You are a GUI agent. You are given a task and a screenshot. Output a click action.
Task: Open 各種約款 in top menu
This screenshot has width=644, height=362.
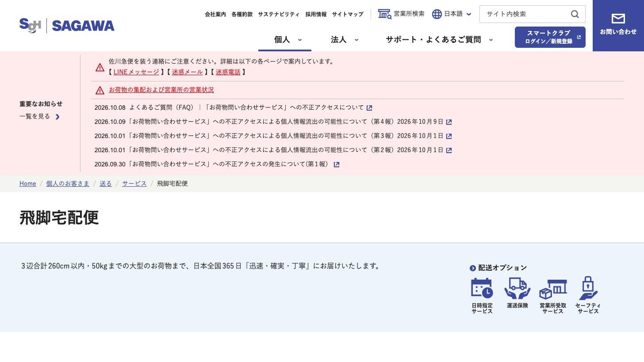(x=242, y=14)
